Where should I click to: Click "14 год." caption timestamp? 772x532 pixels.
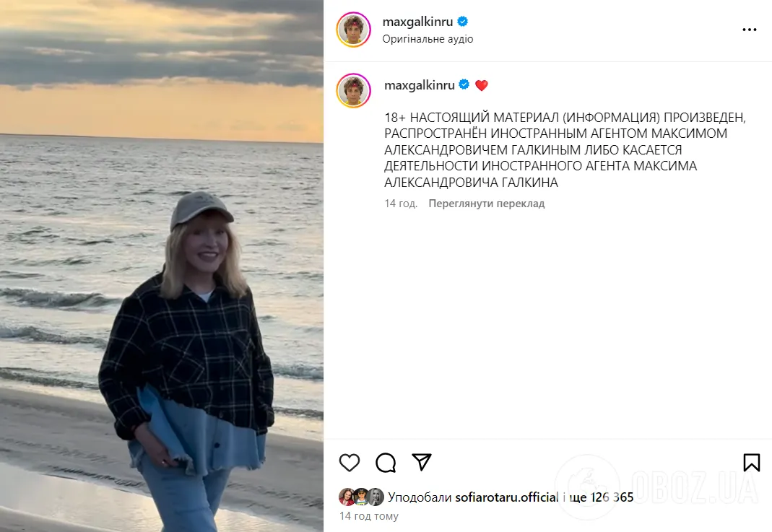click(401, 204)
